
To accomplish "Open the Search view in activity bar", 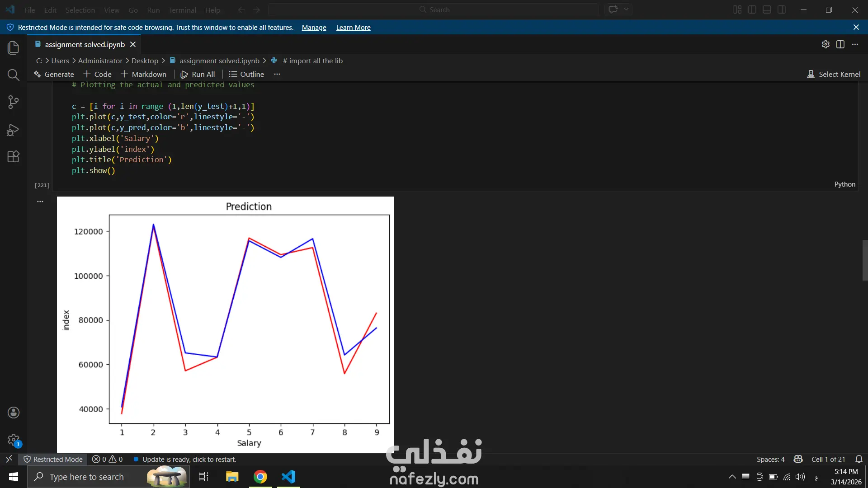I will click(14, 75).
